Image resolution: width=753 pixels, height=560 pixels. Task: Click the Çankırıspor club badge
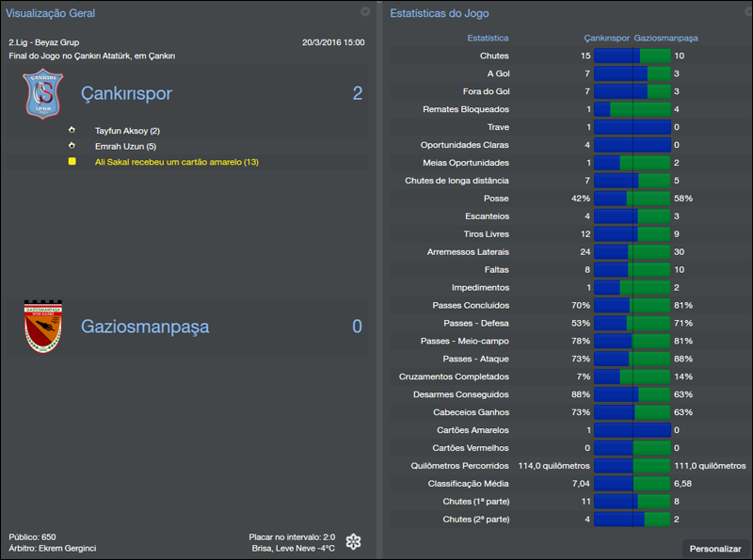(41, 95)
